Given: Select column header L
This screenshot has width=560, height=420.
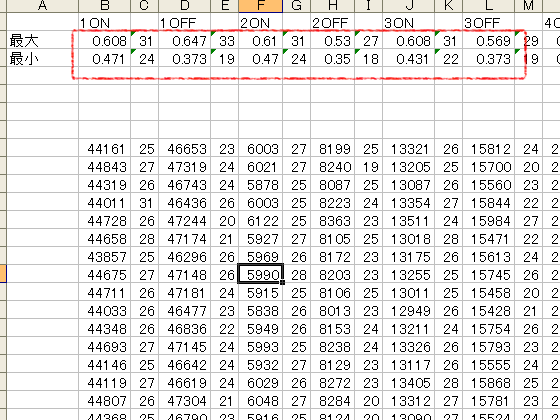Looking at the screenshot, I should tap(489, 6).
